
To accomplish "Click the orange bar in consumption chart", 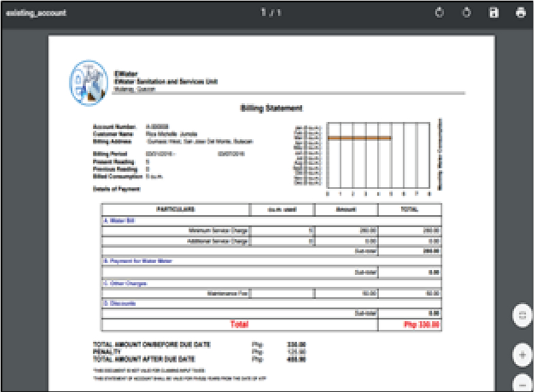I will [358, 138].
